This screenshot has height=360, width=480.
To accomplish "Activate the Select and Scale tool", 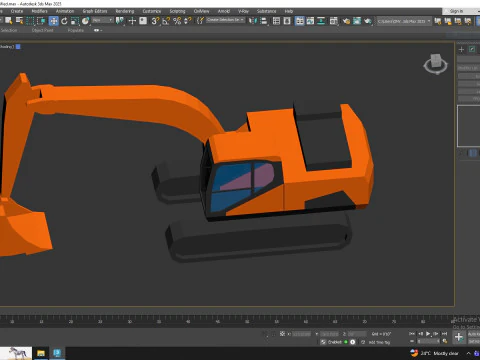I will [x=75, y=21].
